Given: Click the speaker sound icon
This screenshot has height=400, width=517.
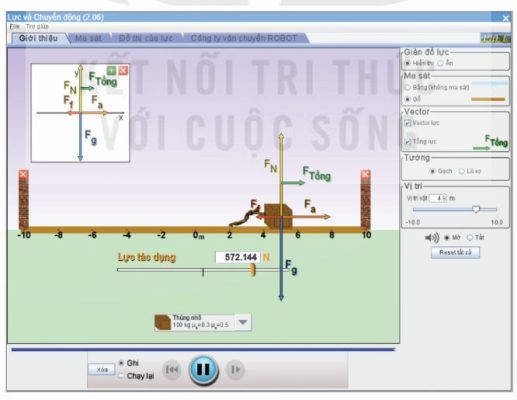Looking at the screenshot, I should 432,238.
